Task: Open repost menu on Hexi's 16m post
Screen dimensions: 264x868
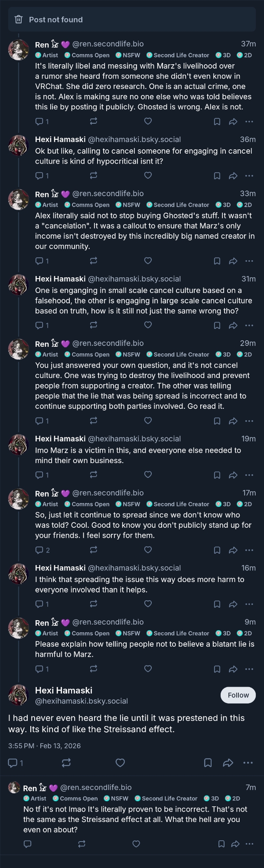Action: (x=93, y=604)
